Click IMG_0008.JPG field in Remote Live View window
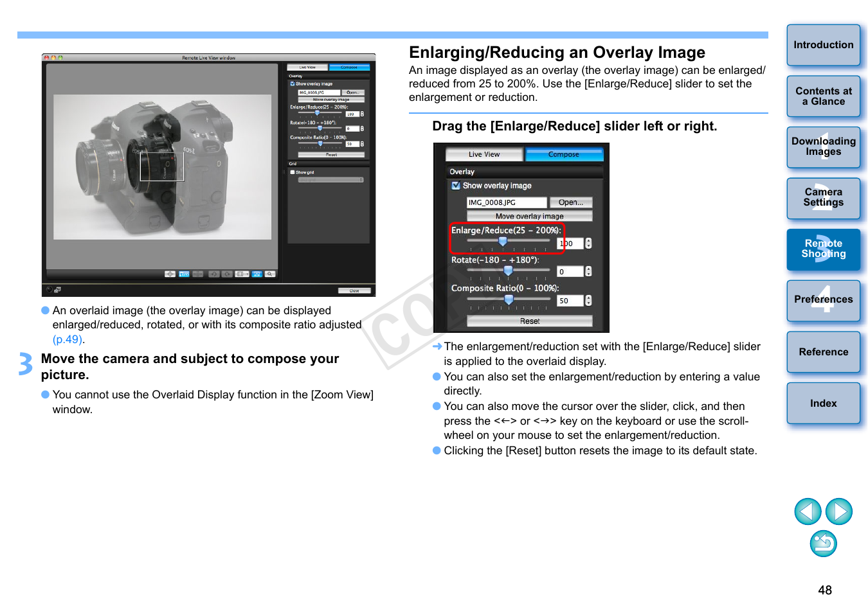 point(319,93)
